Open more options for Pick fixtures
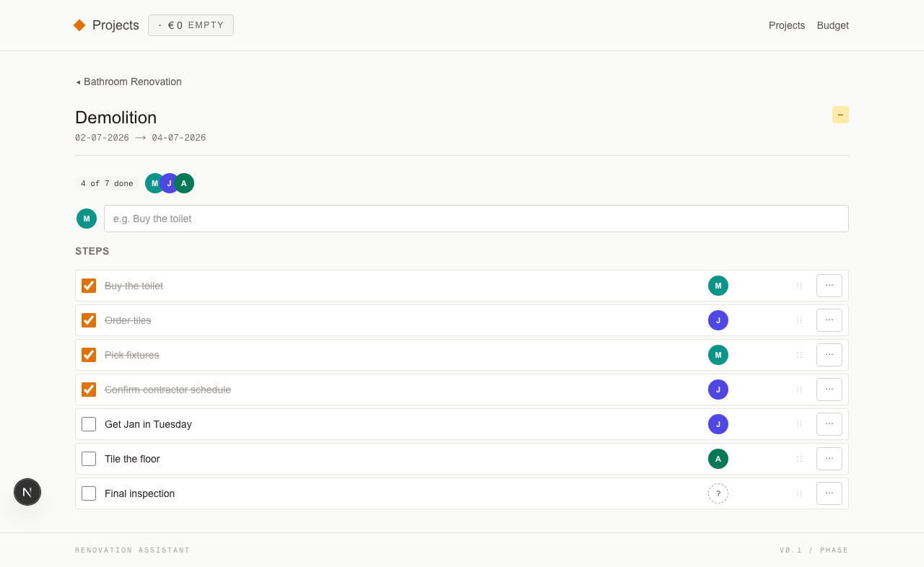This screenshot has width=924, height=567. [x=829, y=355]
